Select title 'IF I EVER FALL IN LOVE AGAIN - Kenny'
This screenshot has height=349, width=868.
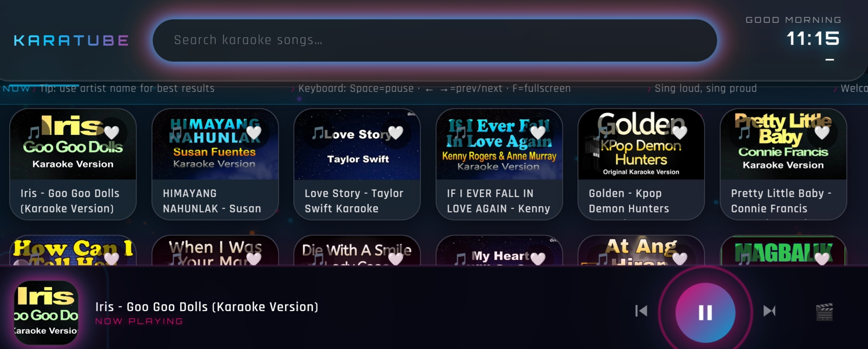498,201
